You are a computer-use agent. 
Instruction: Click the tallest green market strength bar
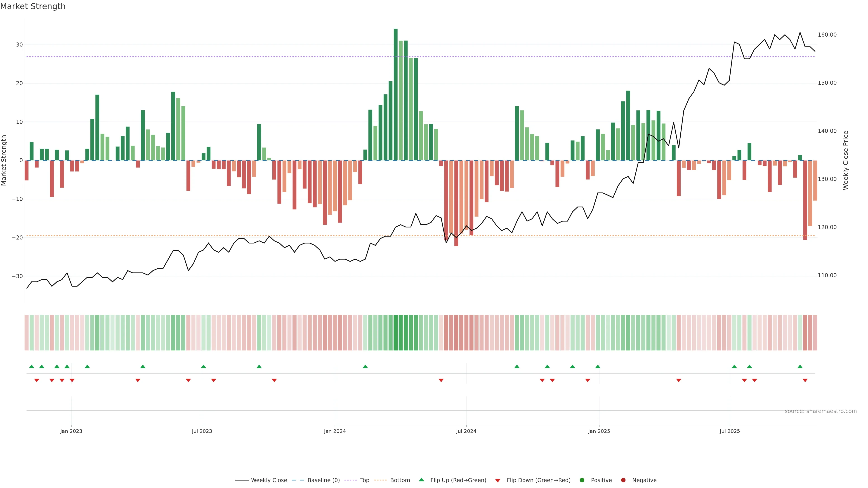coord(396,94)
